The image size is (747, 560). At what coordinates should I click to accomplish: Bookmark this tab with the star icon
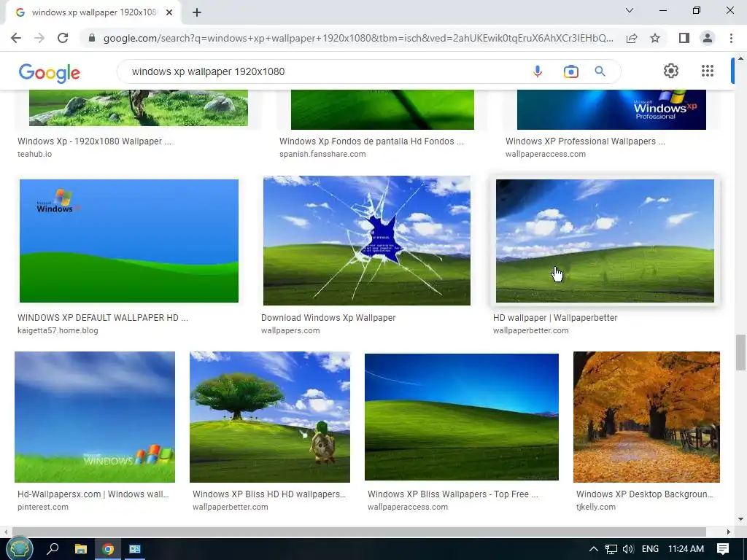point(655,38)
